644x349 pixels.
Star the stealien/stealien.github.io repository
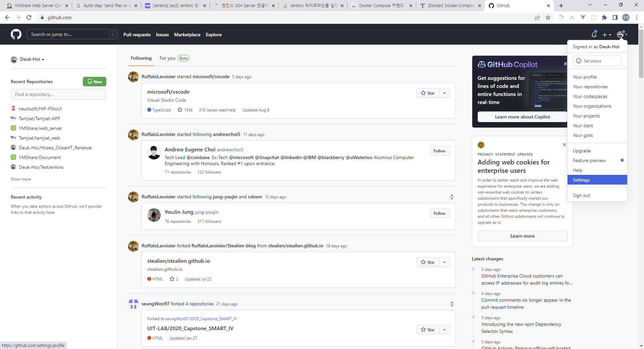428,262
